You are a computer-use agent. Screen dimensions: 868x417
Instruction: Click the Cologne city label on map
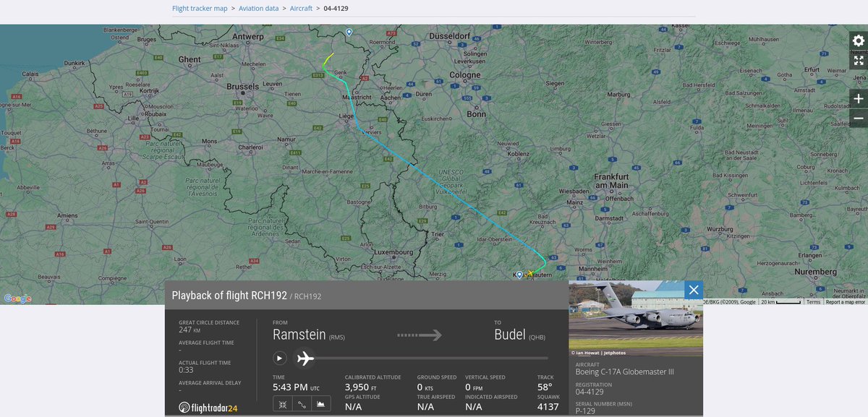[464, 74]
